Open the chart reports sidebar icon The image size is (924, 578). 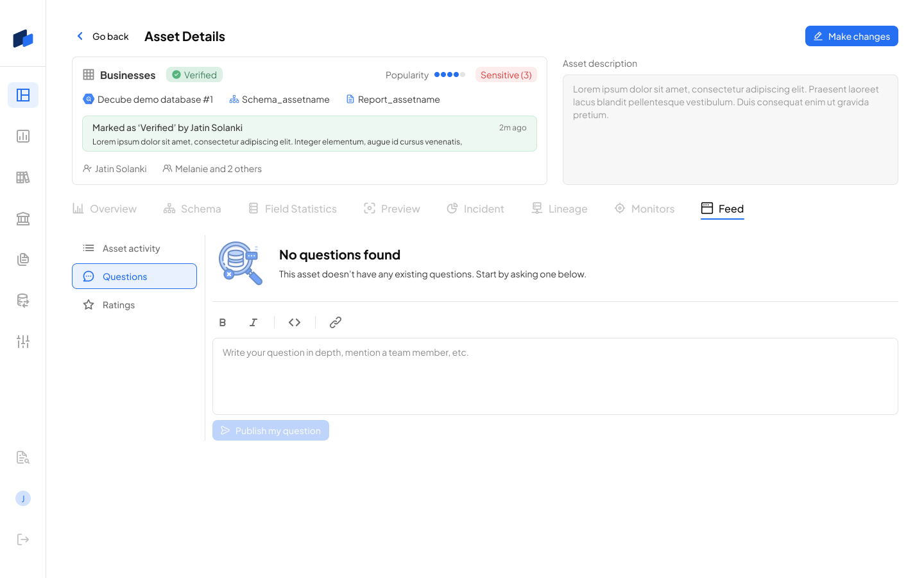click(x=23, y=136)
